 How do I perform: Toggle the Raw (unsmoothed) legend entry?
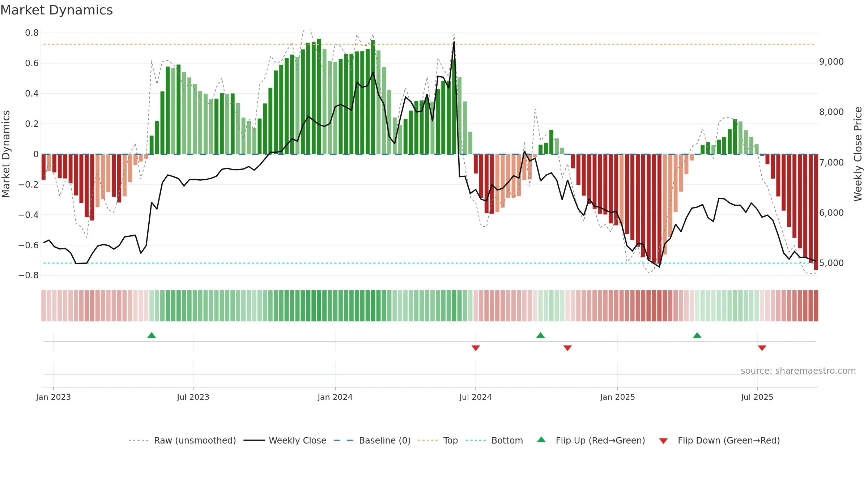pyautogui.click(x=182, y=440)
